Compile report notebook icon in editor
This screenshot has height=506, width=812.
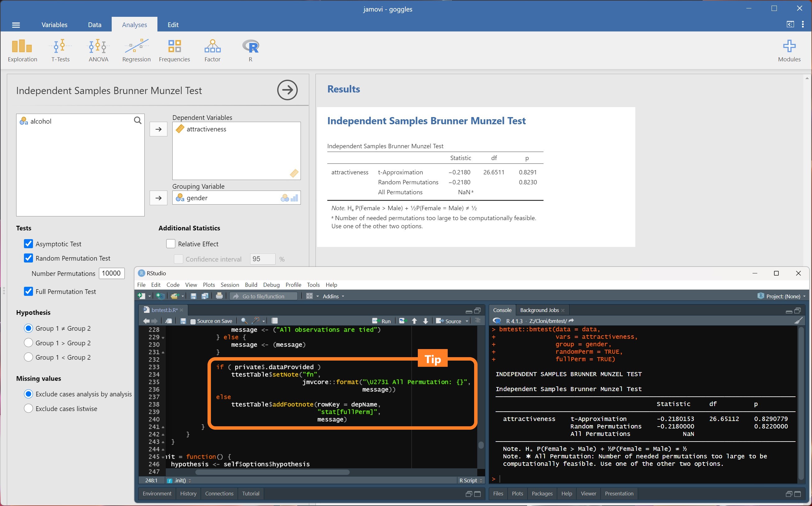click(274, 321)
